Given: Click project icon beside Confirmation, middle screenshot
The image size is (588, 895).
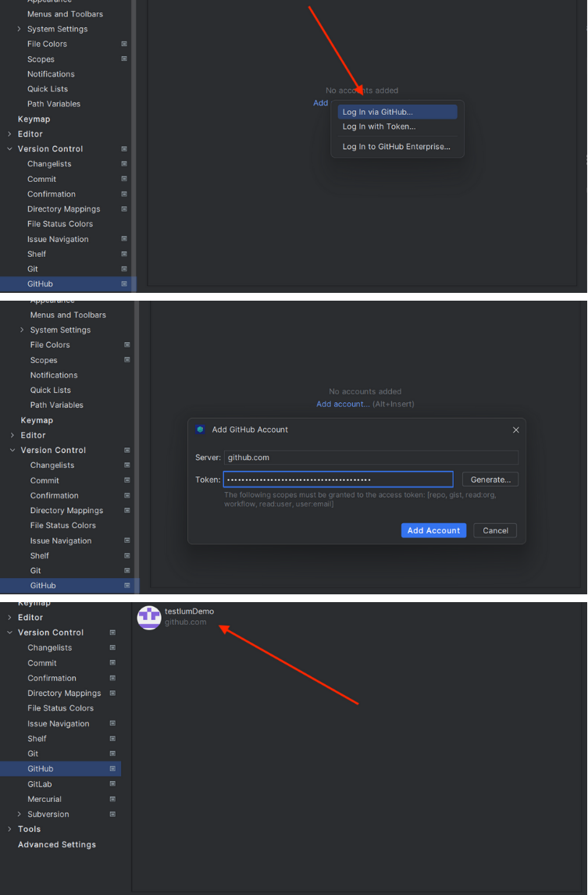Looking at the screenshot, I should tap(127, 495).
